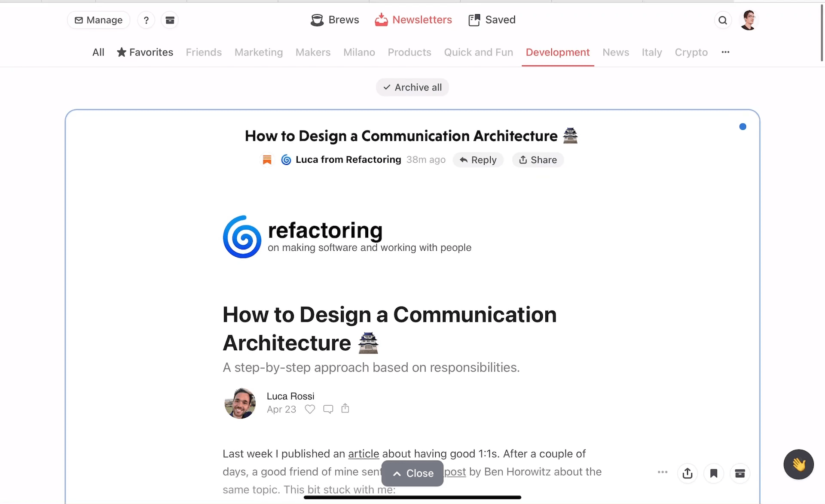Viewport: 825px width, 504px height.
Task: Open comments with the speech bubble icon
Action: coord(328,409)
